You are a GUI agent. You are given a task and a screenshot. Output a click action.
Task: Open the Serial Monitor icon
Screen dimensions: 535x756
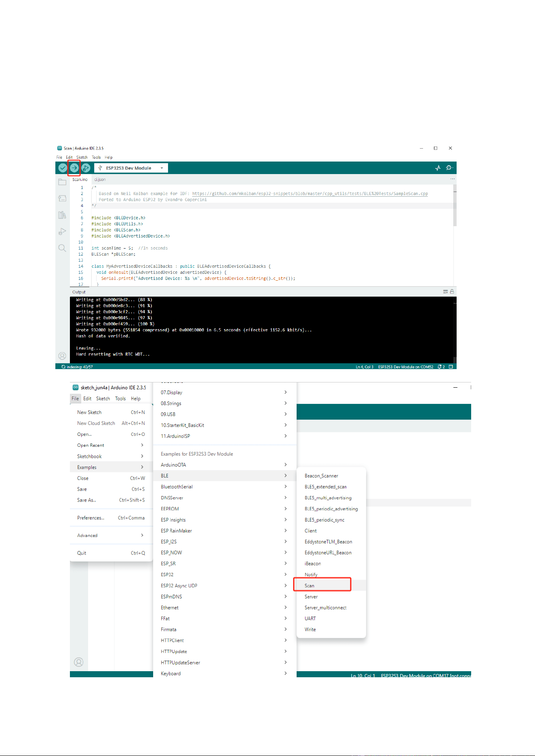pyautogui.click(x=449, y=168)
